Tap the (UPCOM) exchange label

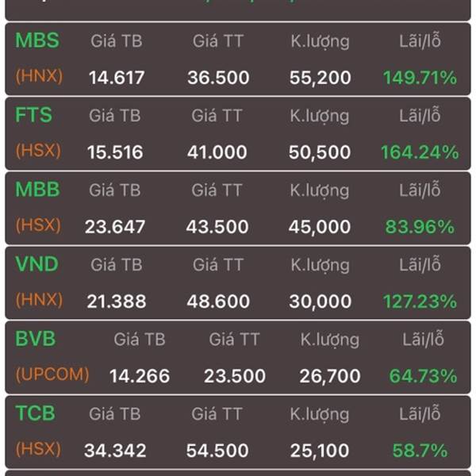(52, 374)
